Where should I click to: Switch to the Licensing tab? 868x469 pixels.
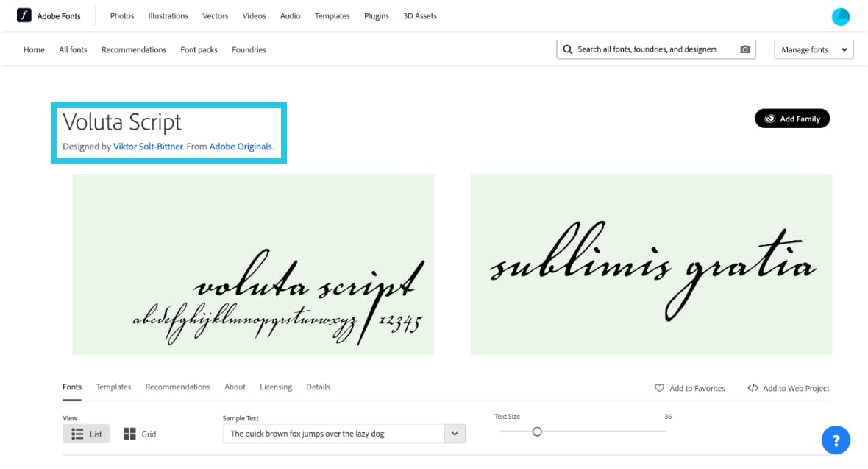point(276,387)
